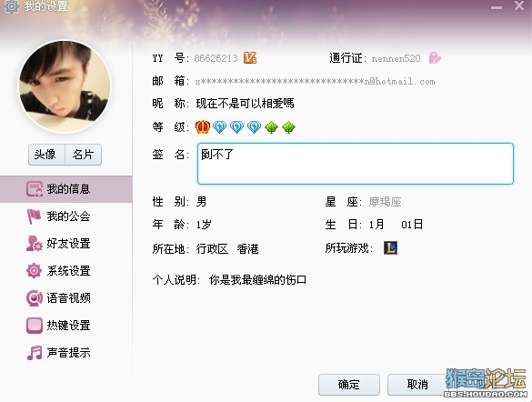The height and width of the screenshot is (402, 532).
Task: Click the last green leaf level icon
Action: (x=288, y=127)
